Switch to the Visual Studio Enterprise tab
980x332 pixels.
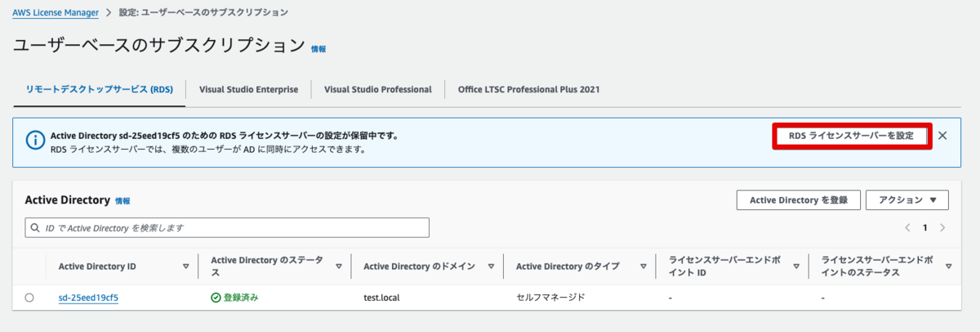(x=248, y=89)
